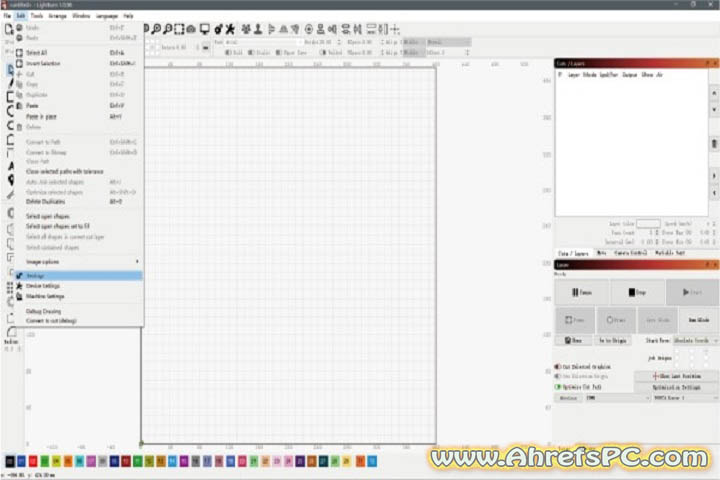Select the top-left Job Origin radio button

tap(677, 351)
